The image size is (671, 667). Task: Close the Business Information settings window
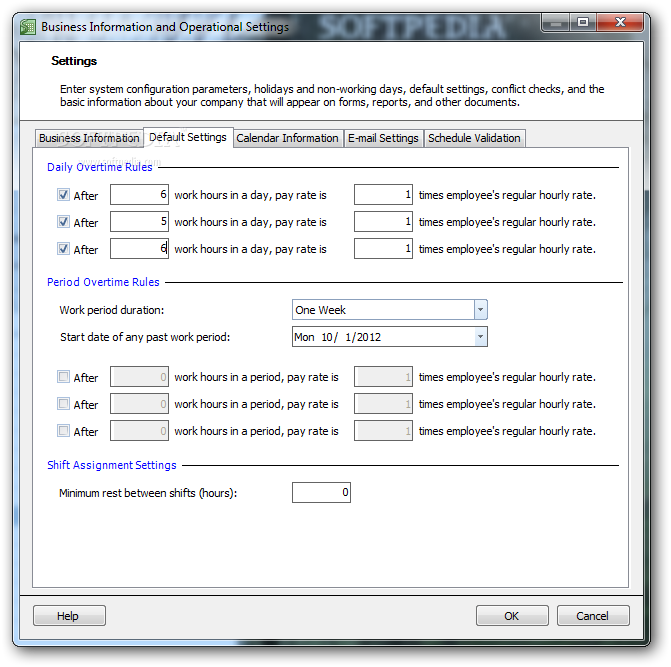(x=620, y=23)
